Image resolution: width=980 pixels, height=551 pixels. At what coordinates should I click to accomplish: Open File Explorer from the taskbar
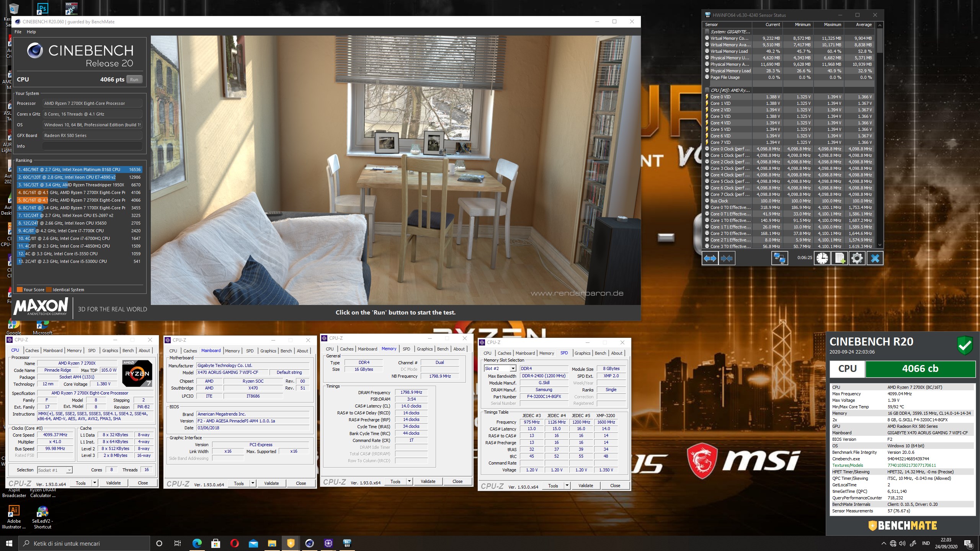coord(272,543)
